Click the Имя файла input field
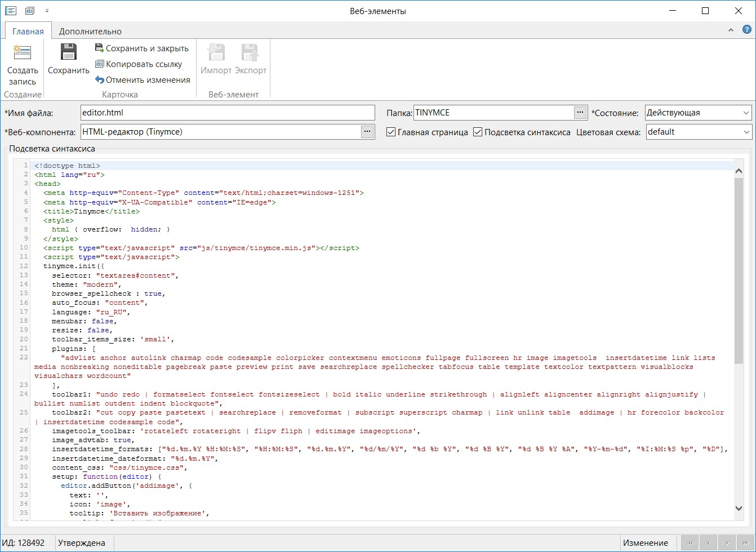 pos(228,113)
